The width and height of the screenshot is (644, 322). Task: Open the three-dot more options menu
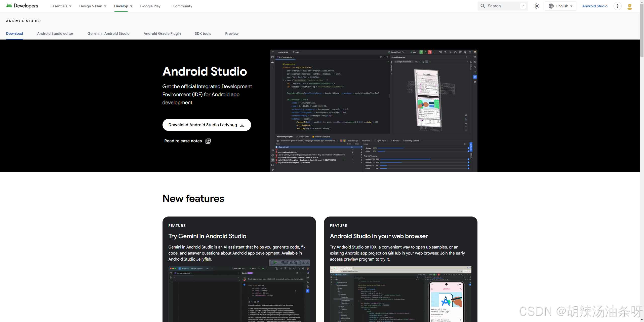point(617,6)
